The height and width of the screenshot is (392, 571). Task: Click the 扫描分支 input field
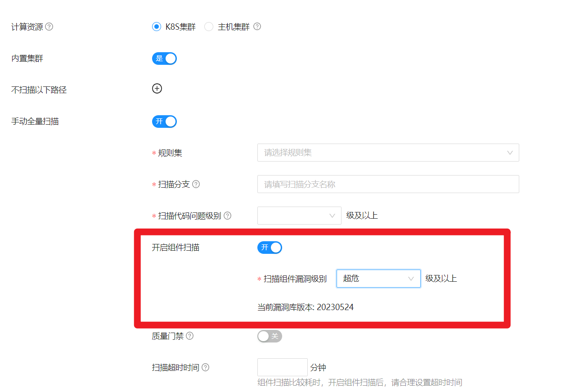point(388,184)
